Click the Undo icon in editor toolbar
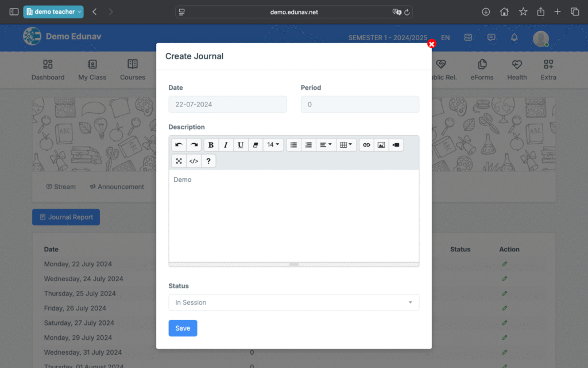588x368 pixels. (x=179, y=145)
